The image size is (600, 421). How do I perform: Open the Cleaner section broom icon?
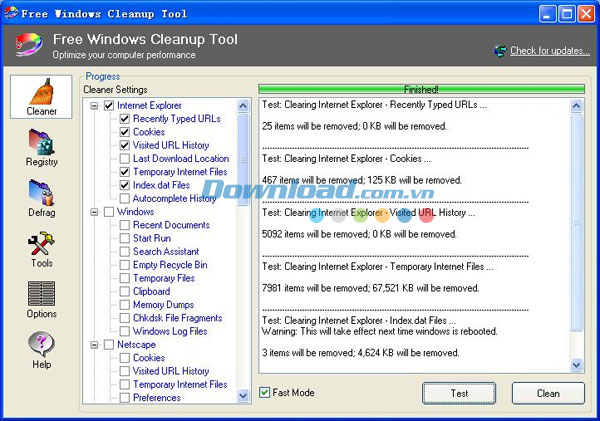click(x=41, y=92)
